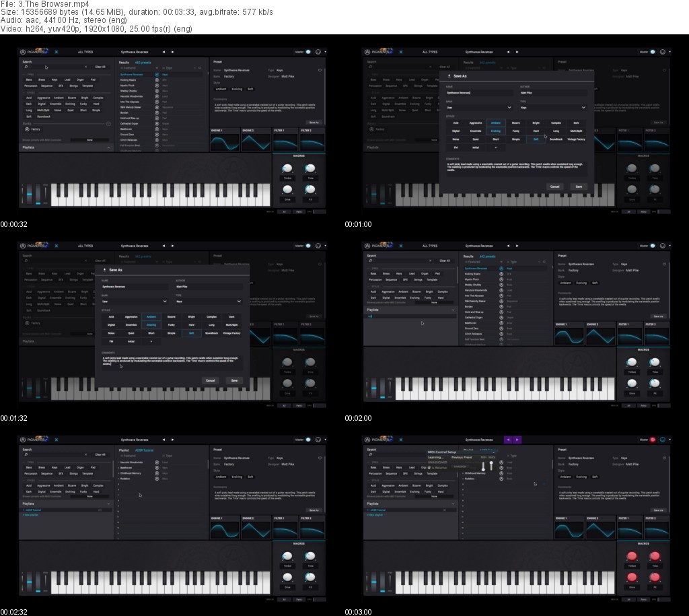
Task: In the 00:03:00 frame, click the red Master knob
Action: (653, 440)
